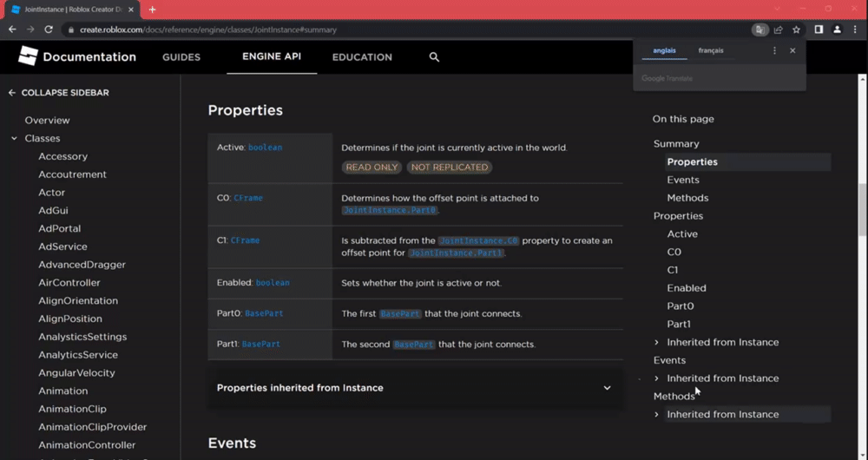Image resolution: width=868 pixels, height=460 pixels.
Task: Click the Collapse Sidebar arrow
Action: click(11, 93)
